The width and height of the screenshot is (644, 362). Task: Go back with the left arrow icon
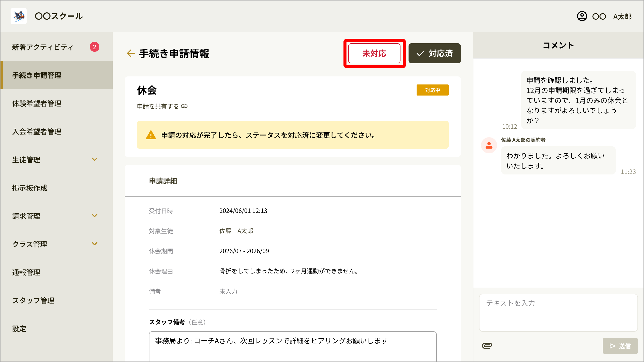pos(131,53)
